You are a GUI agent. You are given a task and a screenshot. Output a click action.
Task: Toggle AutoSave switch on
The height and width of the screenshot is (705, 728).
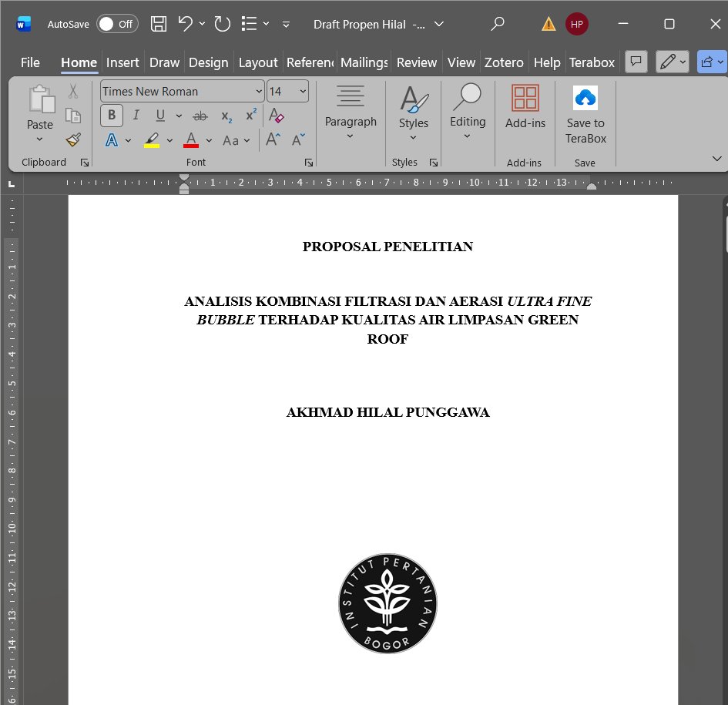(117, 24)
